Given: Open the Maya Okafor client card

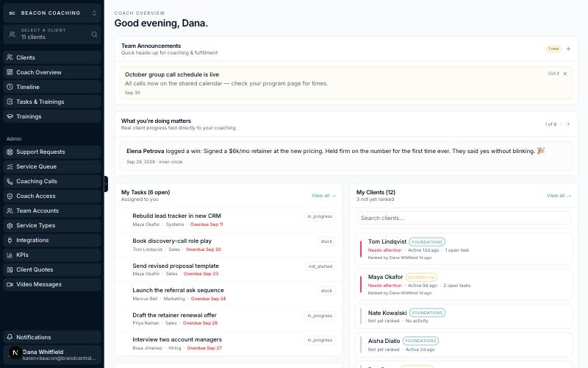Looking at the screenshot, I should pyautogui.click(x=464, y=285).
